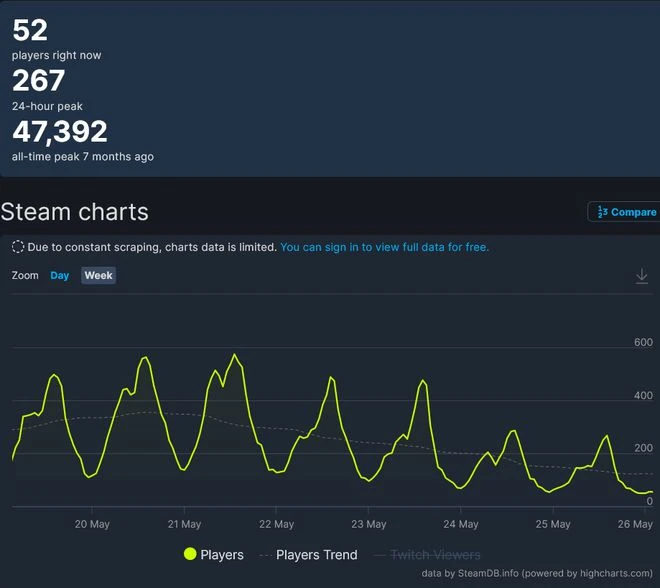Select the Week zoom option
The width and height of the screenshot is (660, 588).
(x=98, y=276)
